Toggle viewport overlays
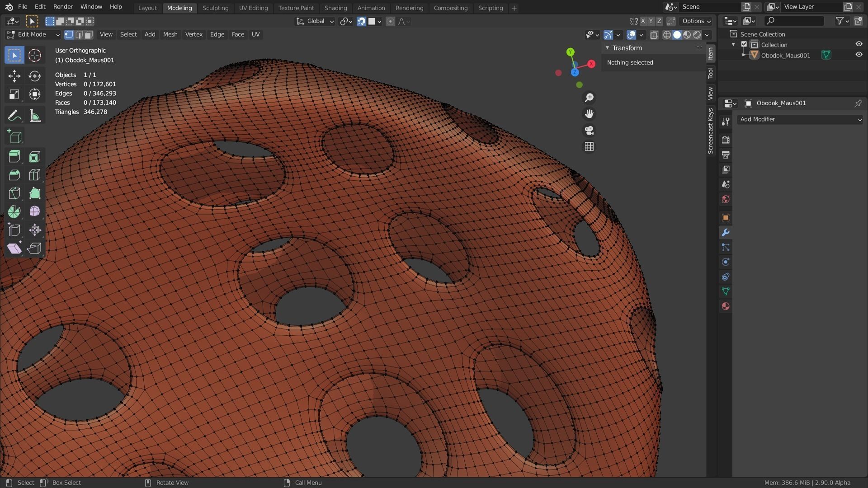 click(x=631, y=35)
